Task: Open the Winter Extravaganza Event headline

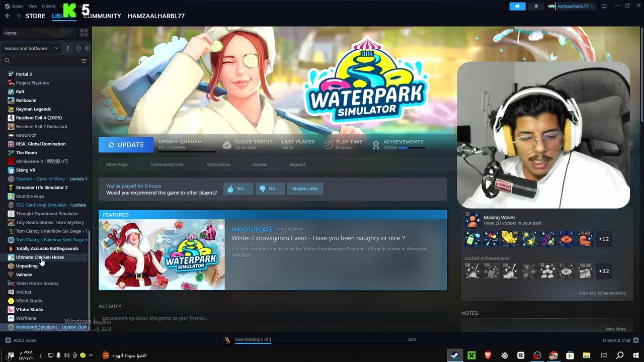Action: click(318, 238)
